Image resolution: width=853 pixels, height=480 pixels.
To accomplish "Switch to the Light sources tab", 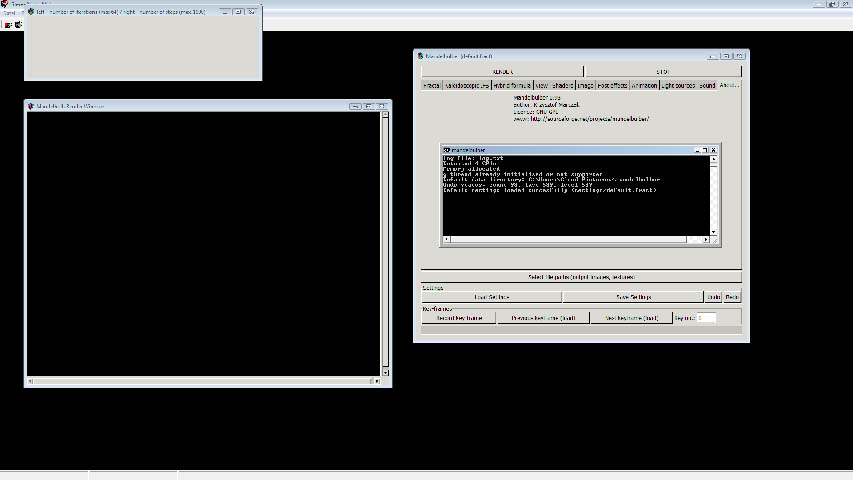I will coord(678,85).
